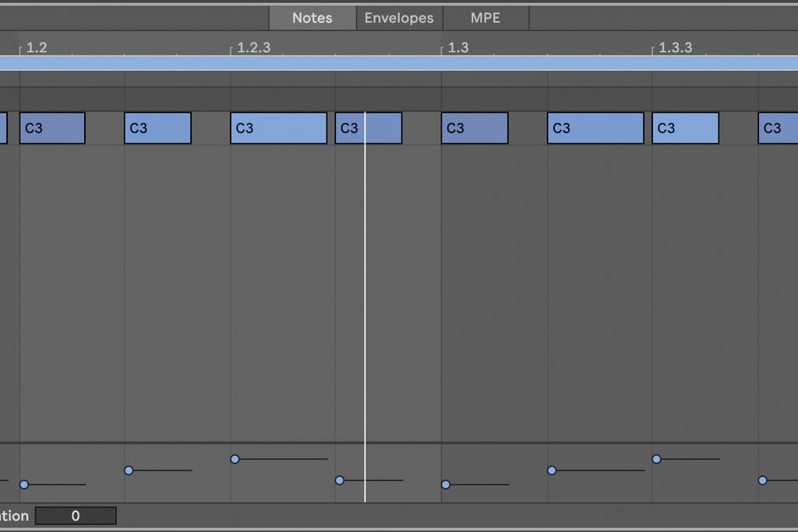This screenshot has width=798, height=532.
Task: Click the 1.2 marker in the beat ruler
Action: click(35, 48)
